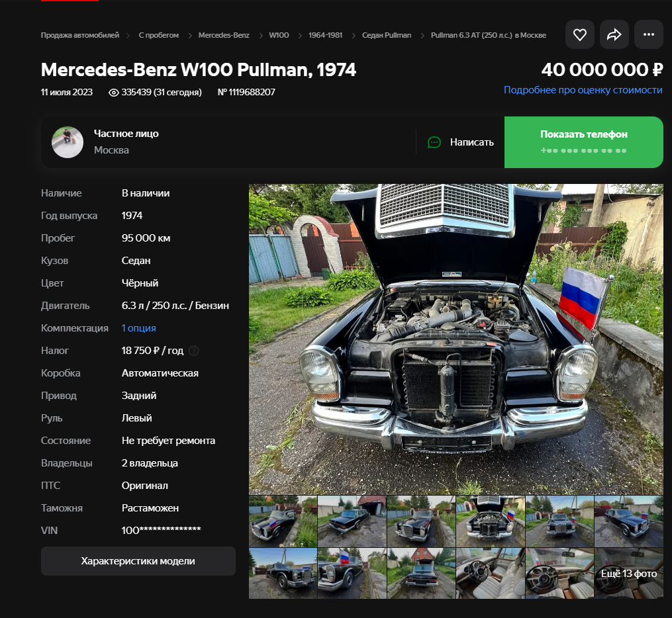Click the eye views counter icon
The image size is (672, 618).
coord(114,93)
